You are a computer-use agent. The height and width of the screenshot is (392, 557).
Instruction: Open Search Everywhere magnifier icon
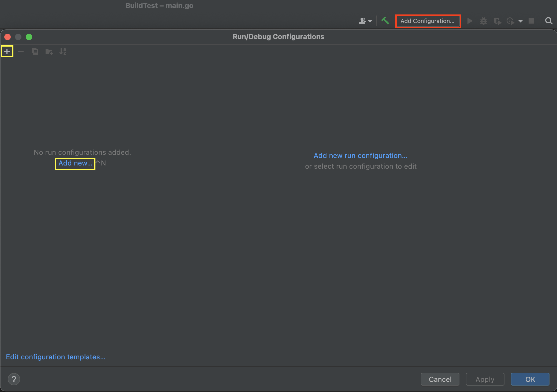[549, 21]
